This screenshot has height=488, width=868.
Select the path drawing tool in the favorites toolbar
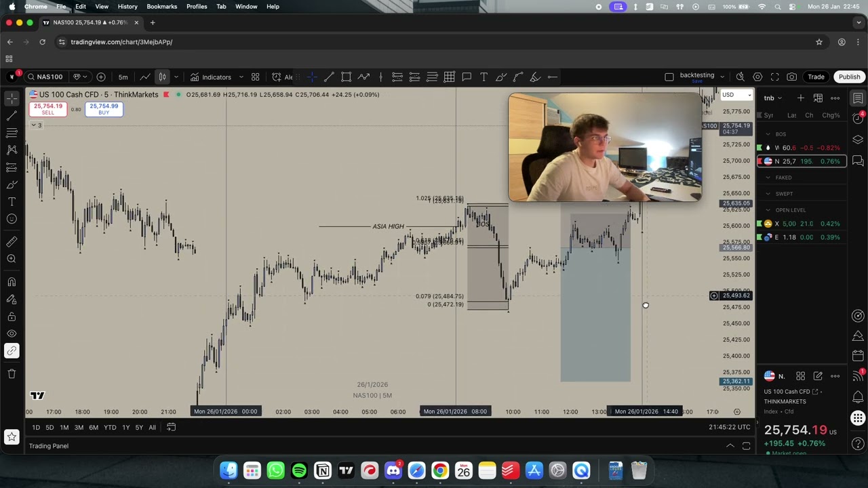click(x=363, y=77)
